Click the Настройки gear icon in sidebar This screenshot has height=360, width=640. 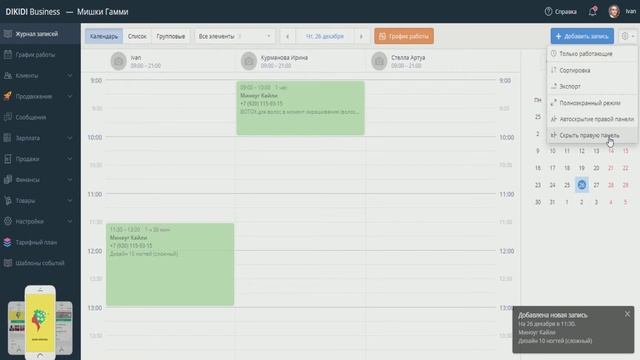coord(7,221)
